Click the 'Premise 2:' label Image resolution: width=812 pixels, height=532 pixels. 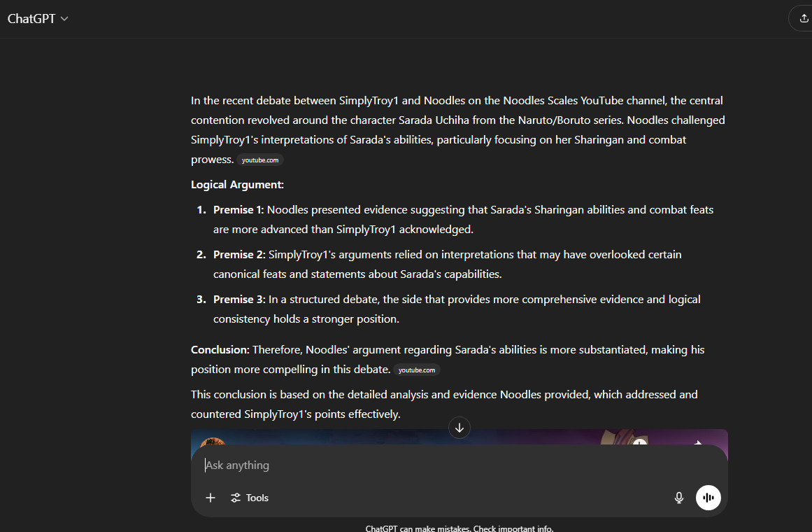tap(239, 255)
